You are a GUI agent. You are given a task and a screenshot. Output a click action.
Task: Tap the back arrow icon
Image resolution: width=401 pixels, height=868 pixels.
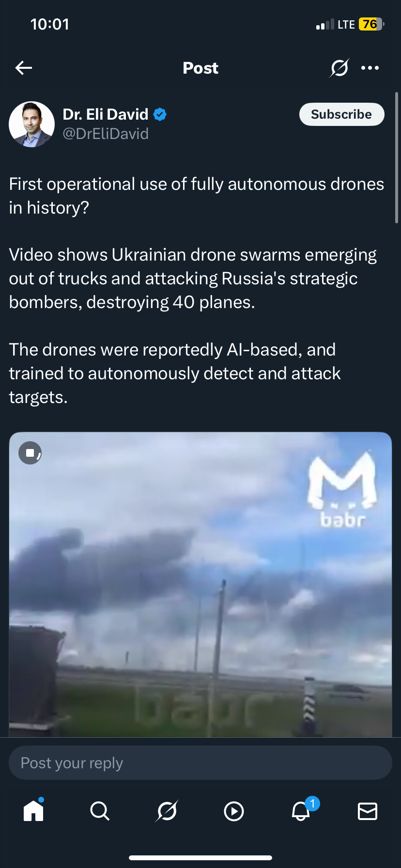point(24,68)
